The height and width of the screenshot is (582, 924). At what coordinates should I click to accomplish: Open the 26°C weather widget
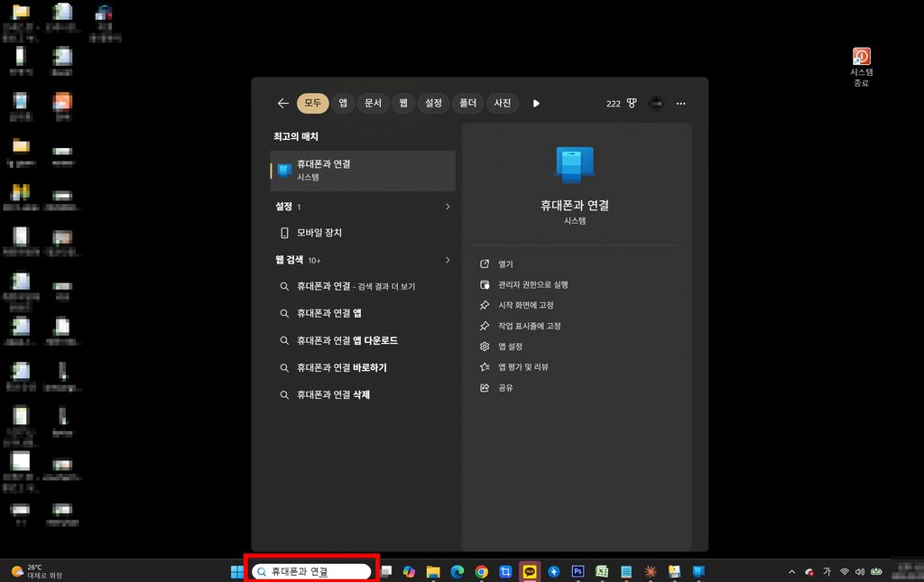pos(37,571)
